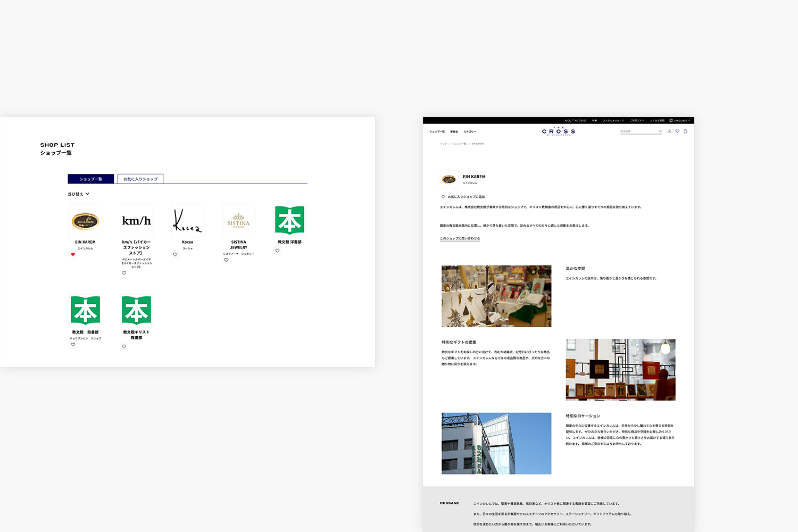Click the building exterior photo thumbnail
Screen dimensions: 798x532
[496, 443]
